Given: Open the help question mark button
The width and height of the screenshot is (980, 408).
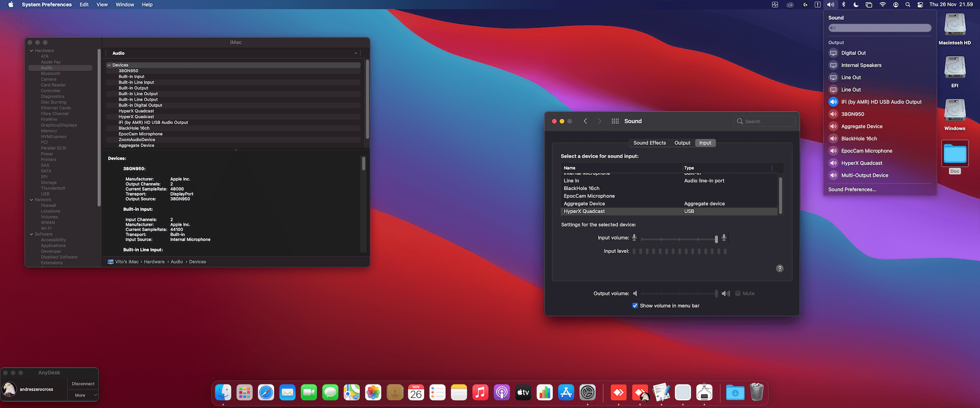Looking at the screenshot, I should pos(779,268).
